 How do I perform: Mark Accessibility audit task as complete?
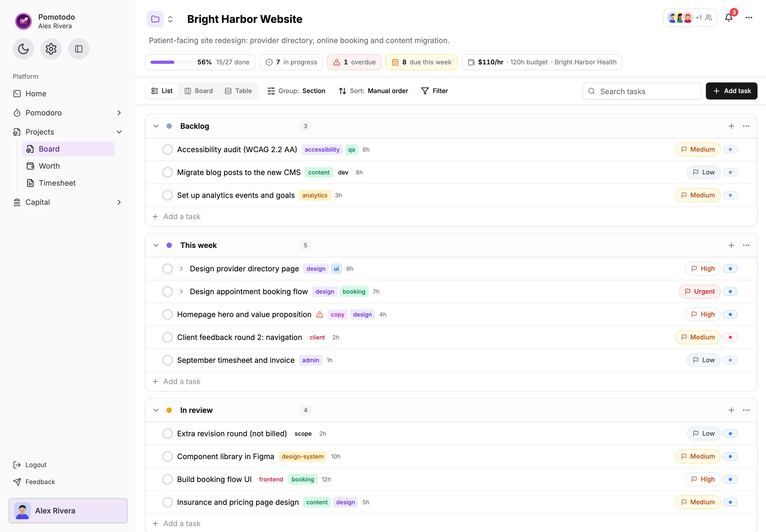click(167, 150)
